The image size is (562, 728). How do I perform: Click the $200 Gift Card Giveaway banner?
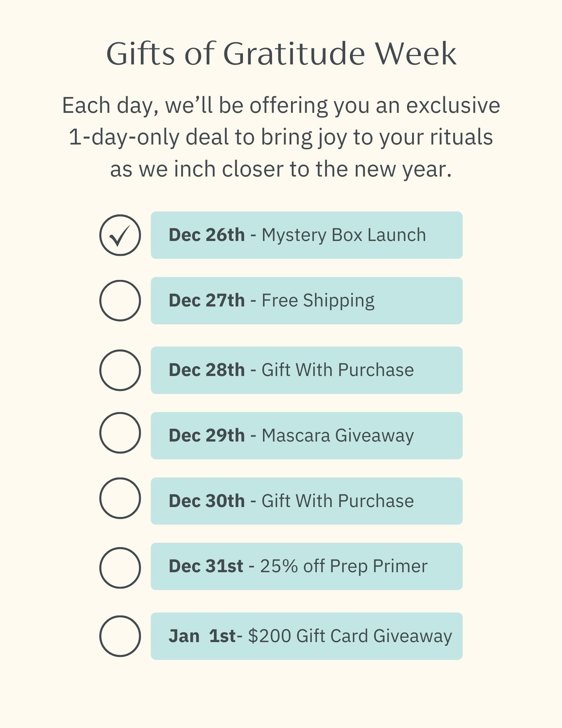(x=307, y=636)
